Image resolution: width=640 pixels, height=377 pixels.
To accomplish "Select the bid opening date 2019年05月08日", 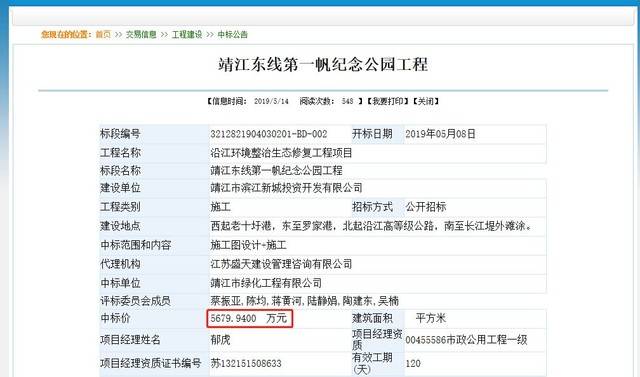I will [440, 134].
